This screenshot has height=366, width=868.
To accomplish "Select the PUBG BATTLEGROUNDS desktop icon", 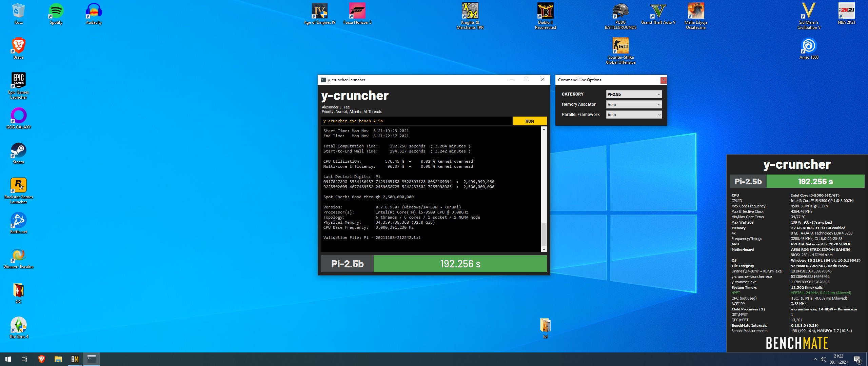I will (620, 16).
